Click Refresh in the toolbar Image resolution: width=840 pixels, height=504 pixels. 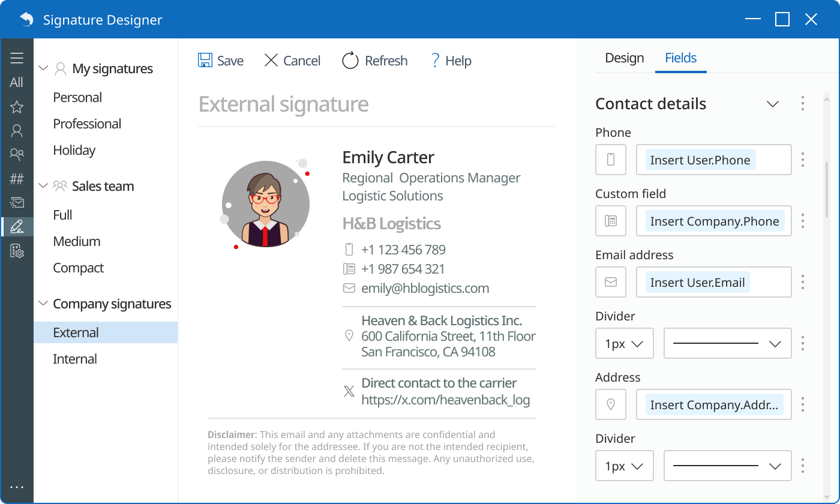click(374, 60)
